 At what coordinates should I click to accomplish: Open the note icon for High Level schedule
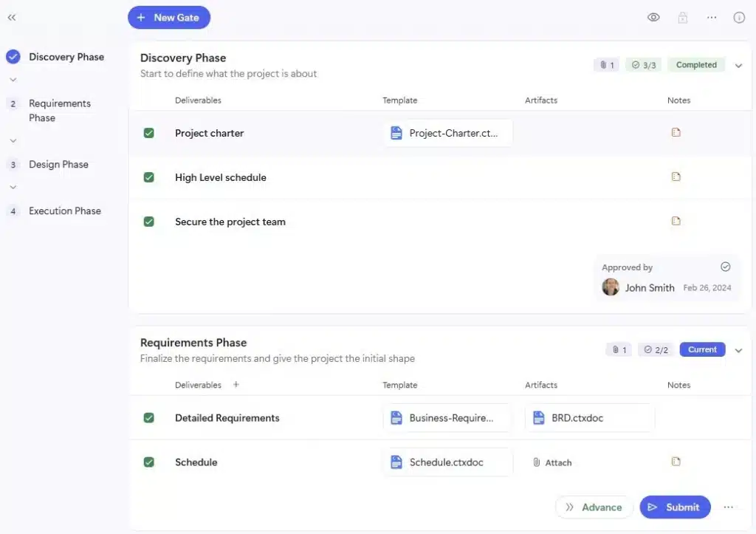676,177
